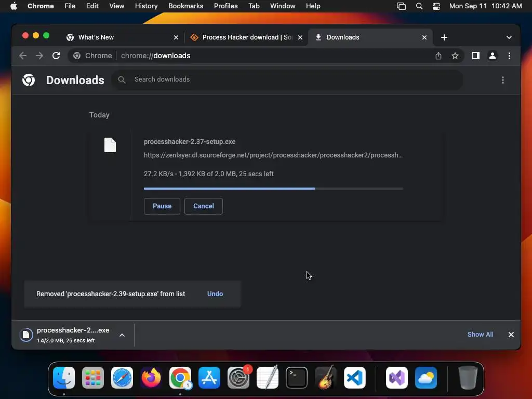Screen dimensions: 532x399
Task: Open the Trash in the dock
Action: point(468,378)
